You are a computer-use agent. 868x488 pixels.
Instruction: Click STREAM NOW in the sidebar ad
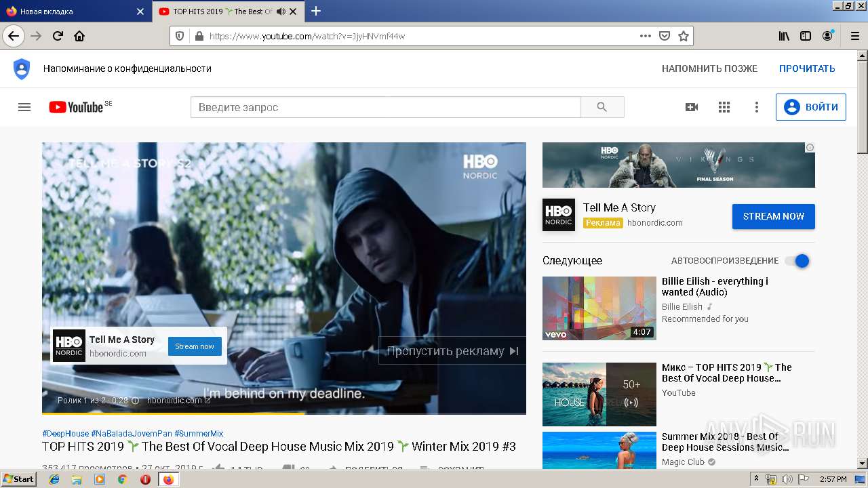[774, 216]
